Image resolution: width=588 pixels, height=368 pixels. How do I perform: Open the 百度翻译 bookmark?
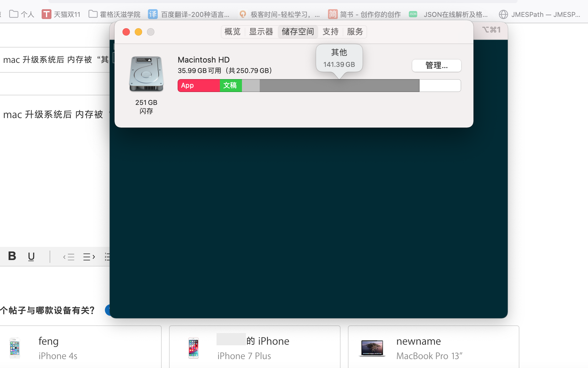click(189, 14)
